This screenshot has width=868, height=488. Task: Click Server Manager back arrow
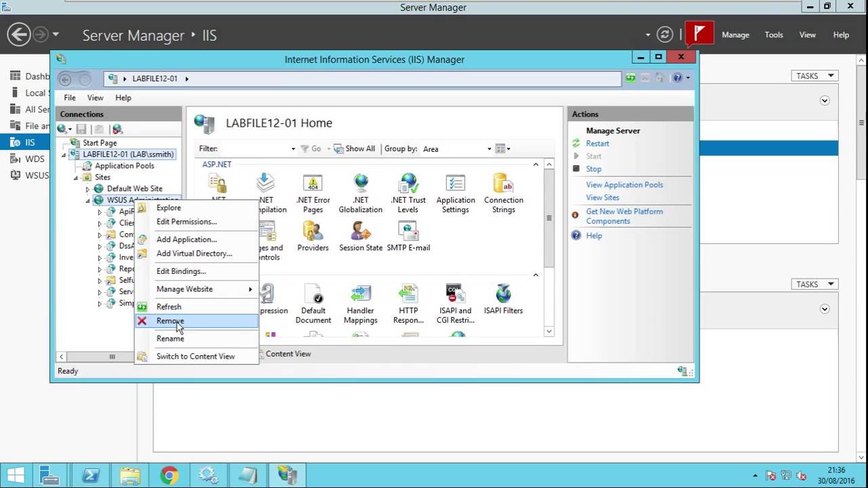[19, 35]
